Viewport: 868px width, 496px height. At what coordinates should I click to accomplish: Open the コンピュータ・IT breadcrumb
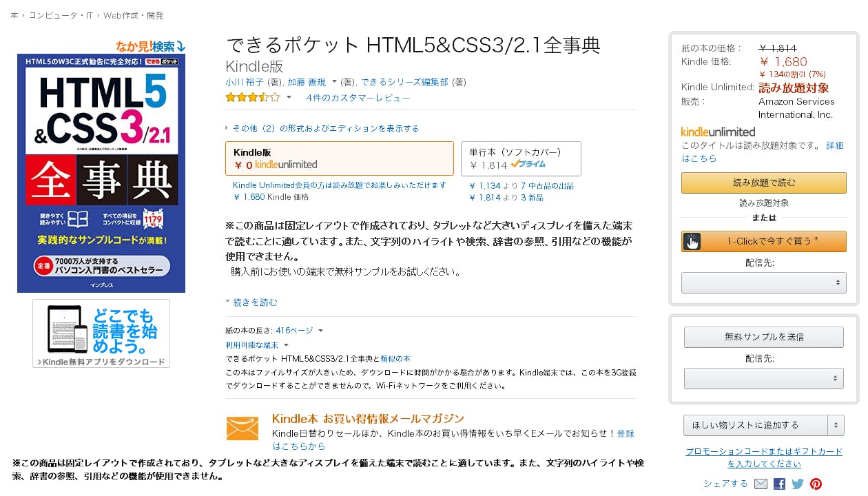(x=61, y=15)
